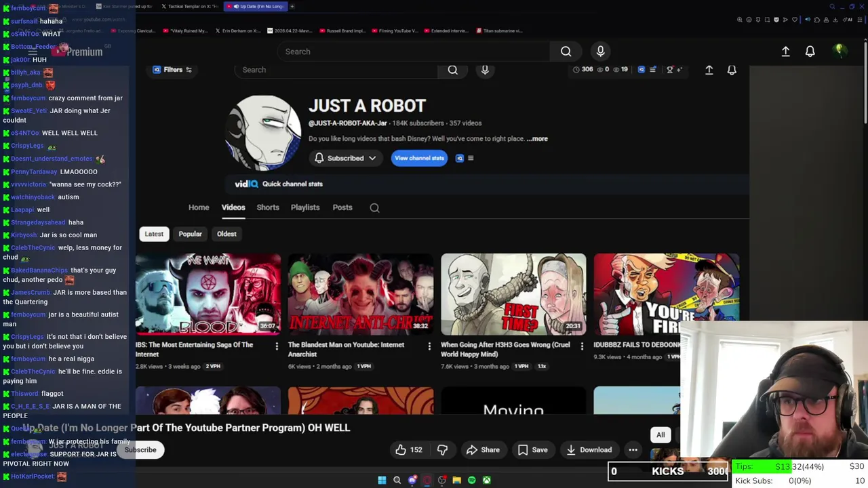
Task: Open IBS Most Entertaining Saga video thumbnail
Action: pos(208,294)
